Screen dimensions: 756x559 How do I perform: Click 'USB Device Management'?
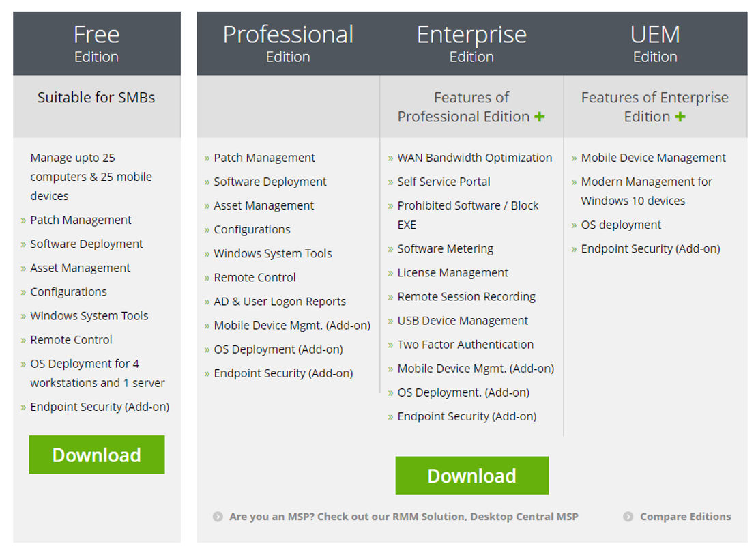click(x=463, y=321)
